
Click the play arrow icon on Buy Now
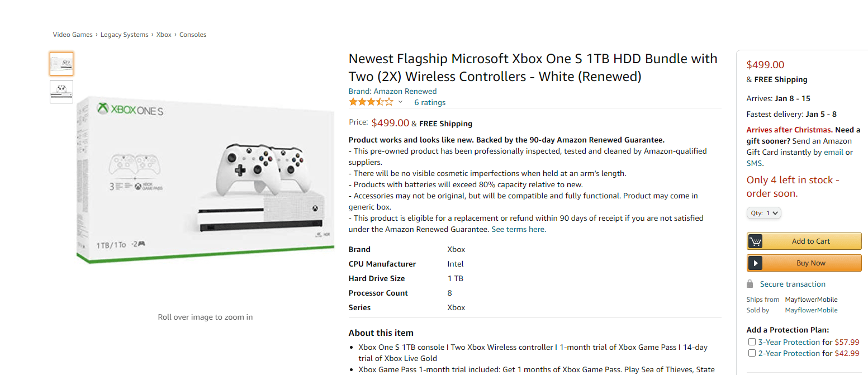click(756, 263)
